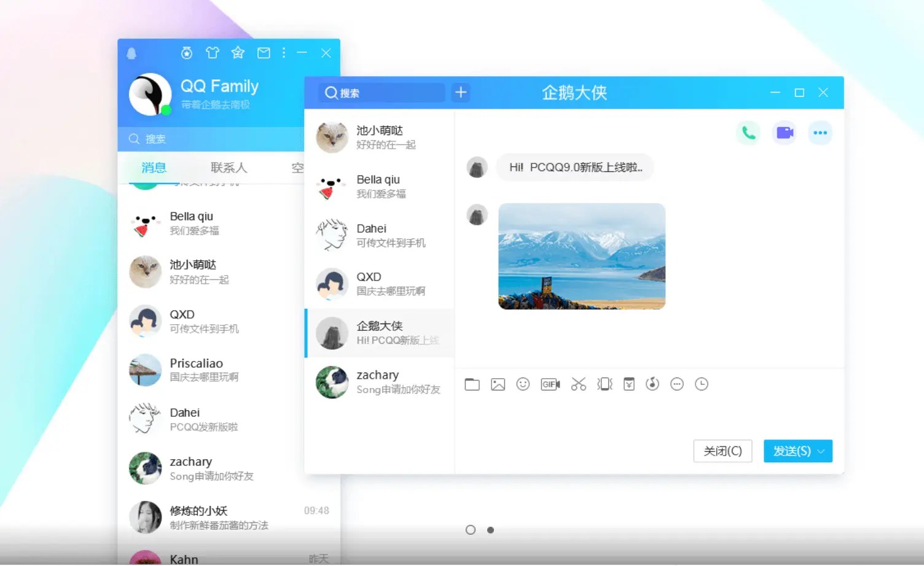The height and width of the screenshot is (566, 924).
Task: Open the music sharing icon
Action: pos(652,384)
